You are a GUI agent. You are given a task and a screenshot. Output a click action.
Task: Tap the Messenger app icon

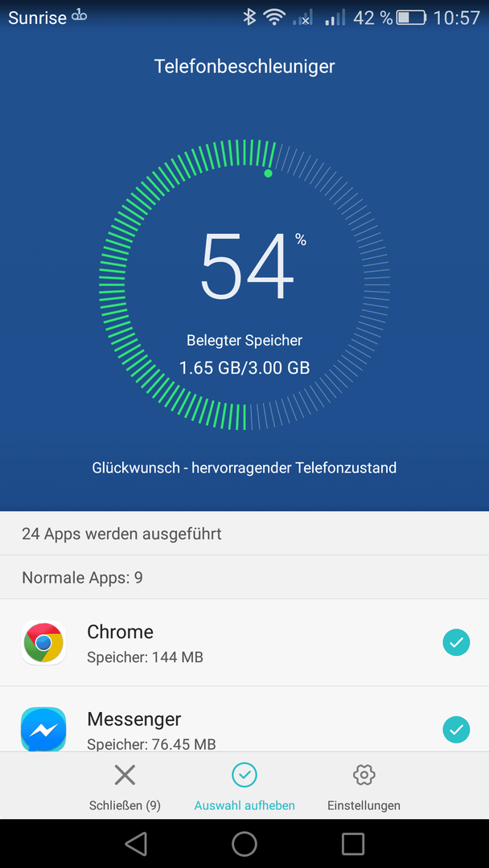click(43, 729)
